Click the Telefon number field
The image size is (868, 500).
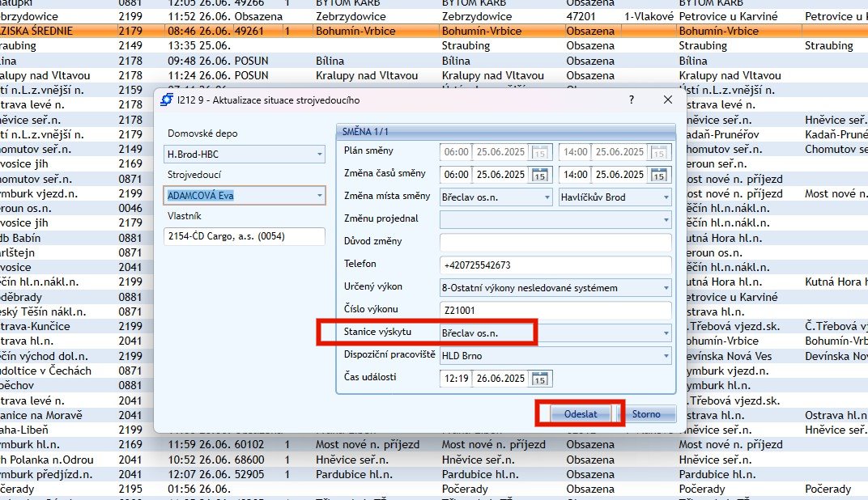(x=555, y=265)
